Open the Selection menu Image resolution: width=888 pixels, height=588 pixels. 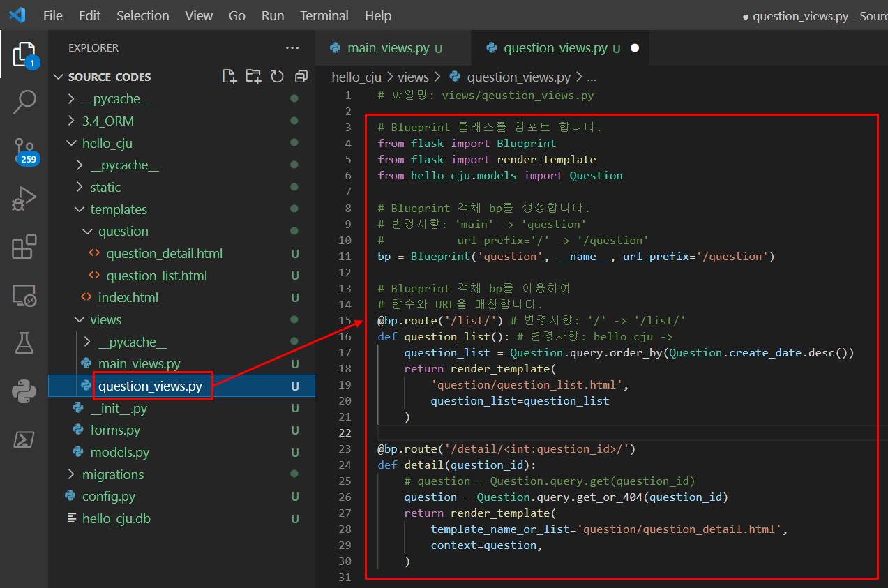click(x=142, y=15)
